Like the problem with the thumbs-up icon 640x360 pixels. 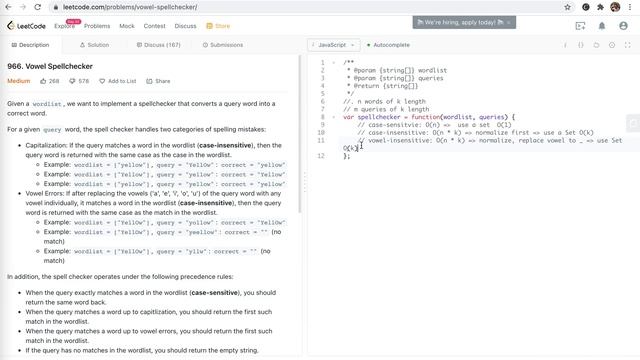43,81
